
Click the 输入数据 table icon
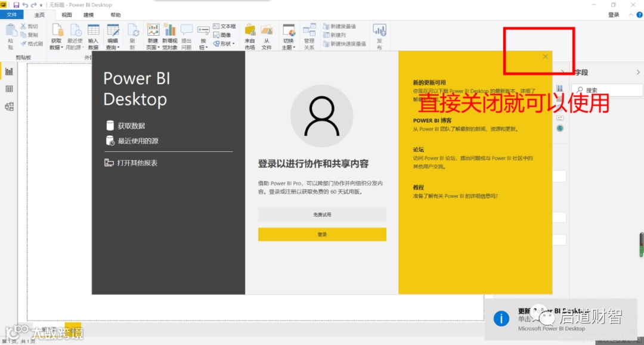(93, 31)
